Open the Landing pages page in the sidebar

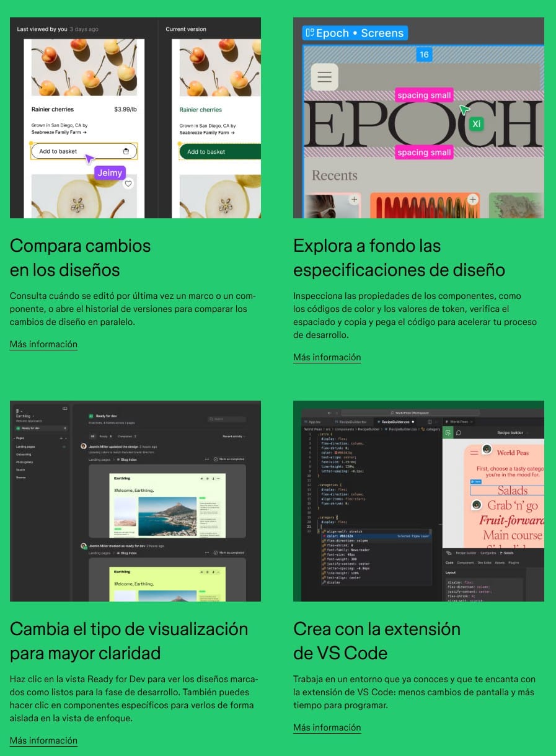(25, 447)
